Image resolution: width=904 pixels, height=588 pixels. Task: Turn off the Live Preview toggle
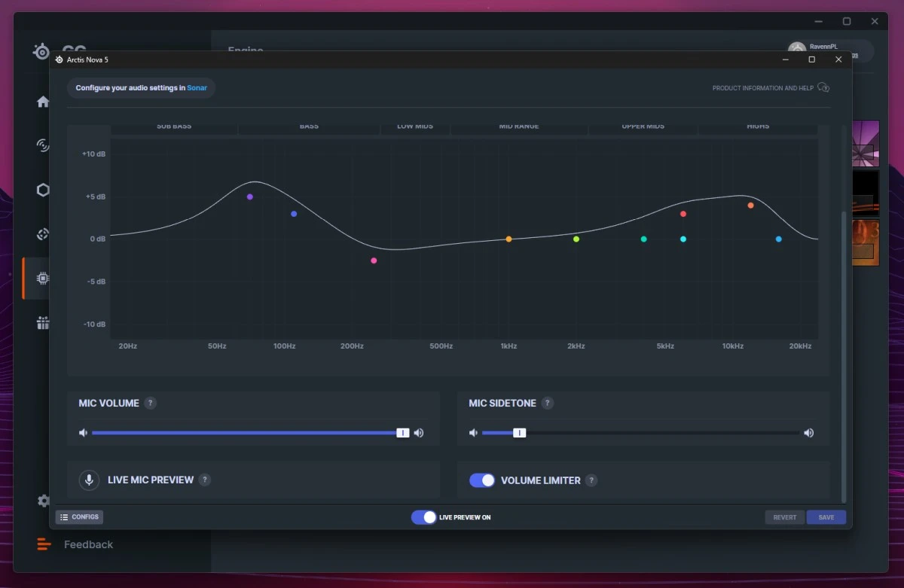pos(423,517)
